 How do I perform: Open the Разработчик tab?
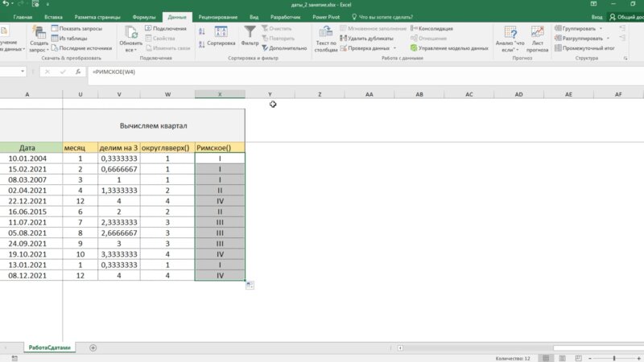(286, 17)
